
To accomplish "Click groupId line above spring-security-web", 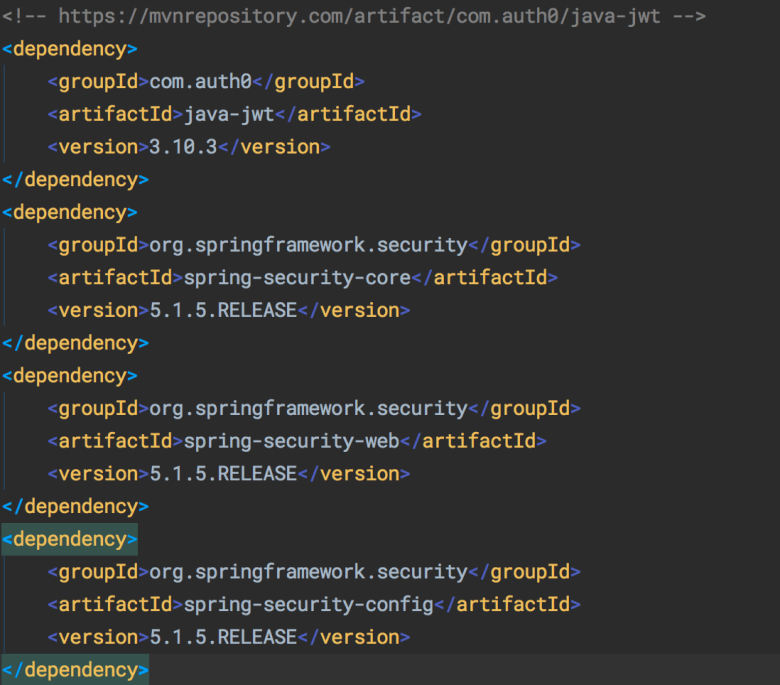I will pos(314,409).
